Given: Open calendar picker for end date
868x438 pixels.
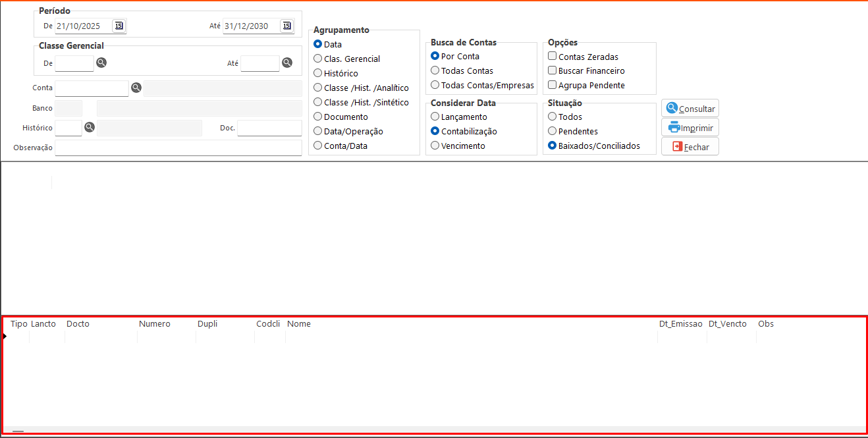Looking at the screenshot, I should click(x=286, y=26).
